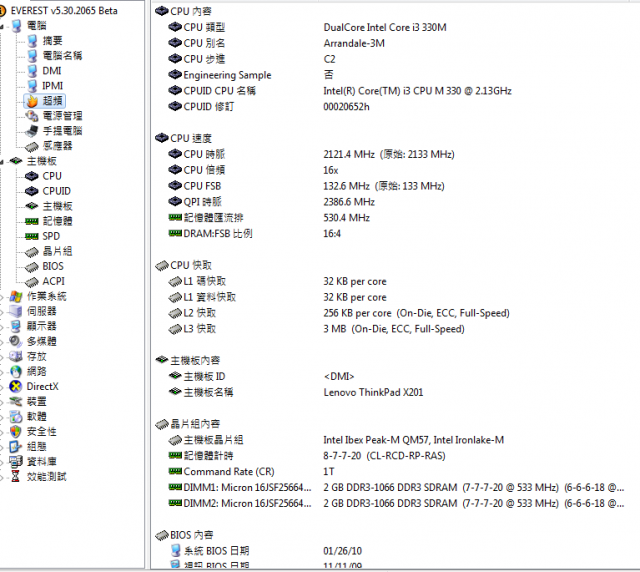Click the 效能測試 benchmark hourglass icon

click(x=16, y=476)
